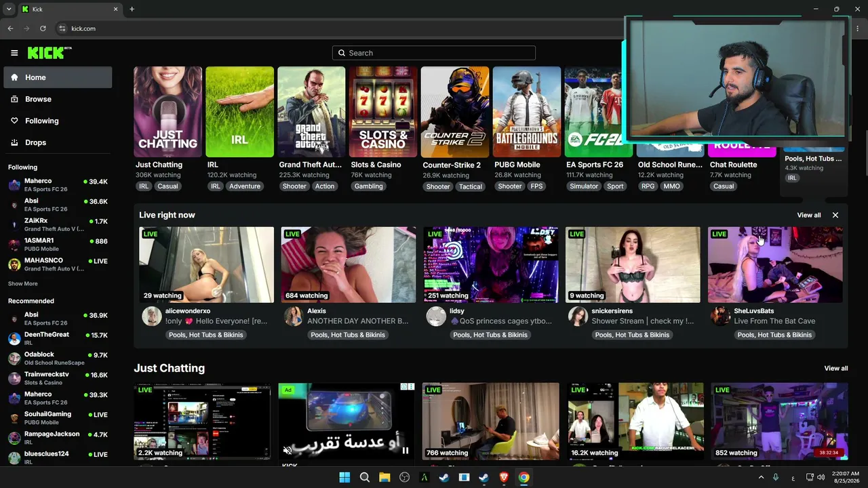Open Maherco channel in Following list
The height and width of the screenshot is (488, 868).
click(58, 185)
